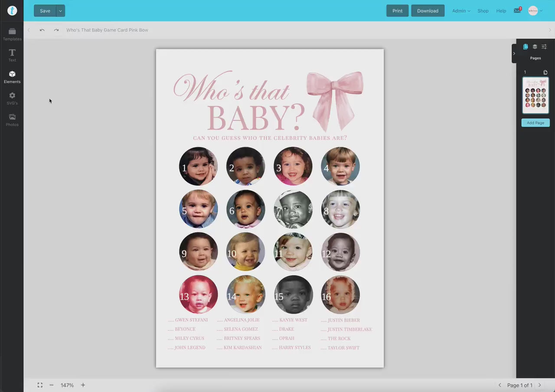Click the Page 1 of 1 indicator
The image size is (555, 392).
(x=519, y=385)
